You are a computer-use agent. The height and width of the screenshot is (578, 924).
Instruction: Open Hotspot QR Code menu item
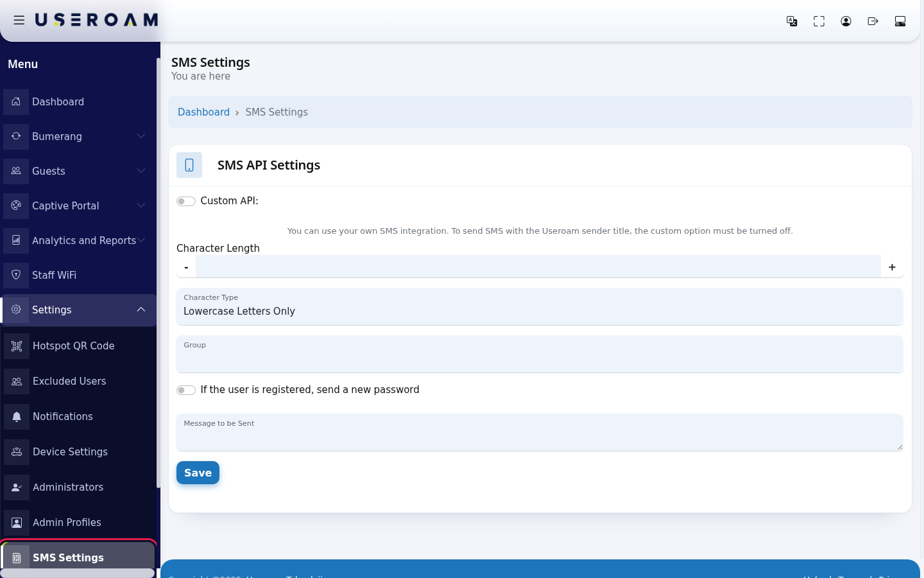tap(79, 346)
